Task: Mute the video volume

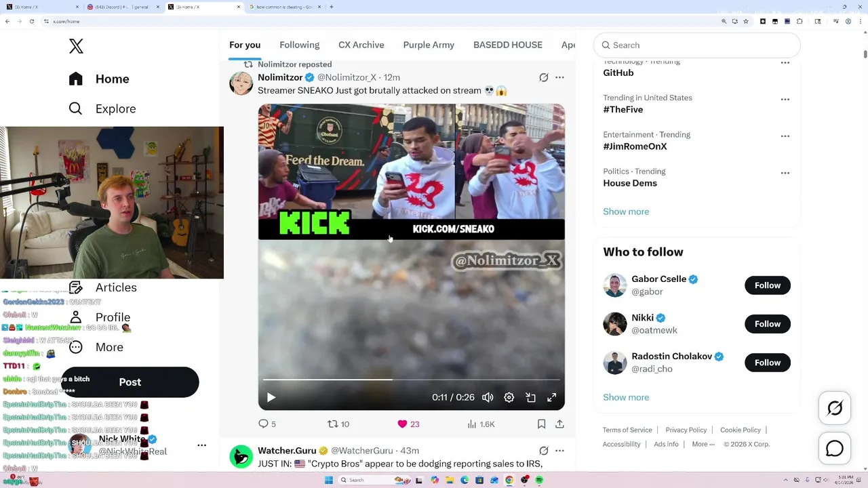Action: (488, 397)
